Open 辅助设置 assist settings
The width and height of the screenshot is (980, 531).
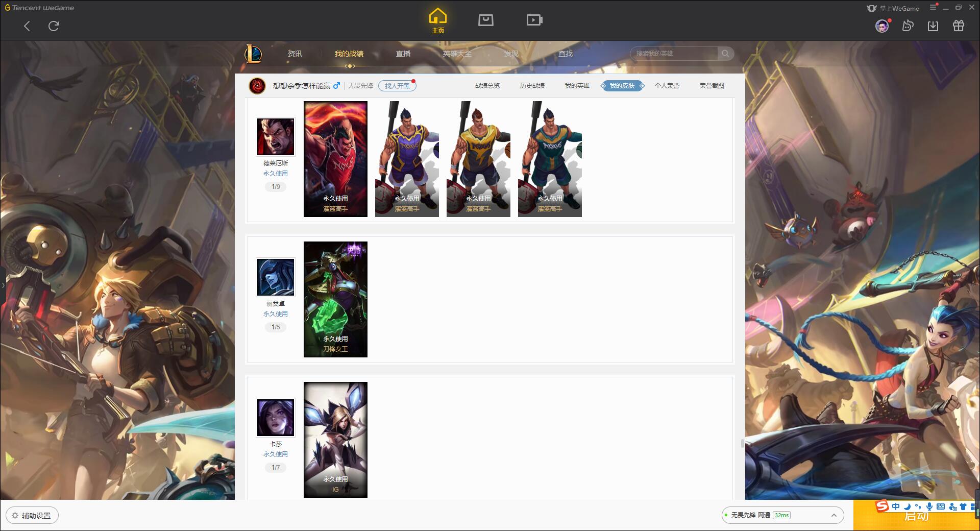coord(32,516)
